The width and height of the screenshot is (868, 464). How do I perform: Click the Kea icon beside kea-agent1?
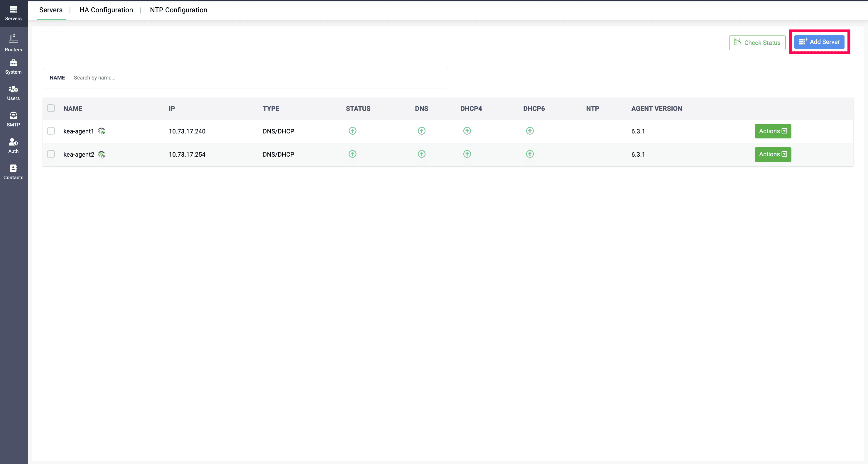(x=102, y=131)
